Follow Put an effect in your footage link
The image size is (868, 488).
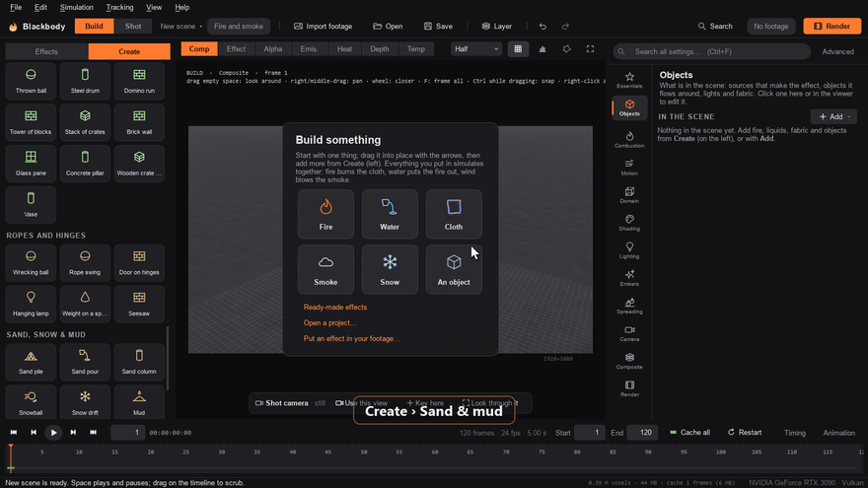point(351,338)
